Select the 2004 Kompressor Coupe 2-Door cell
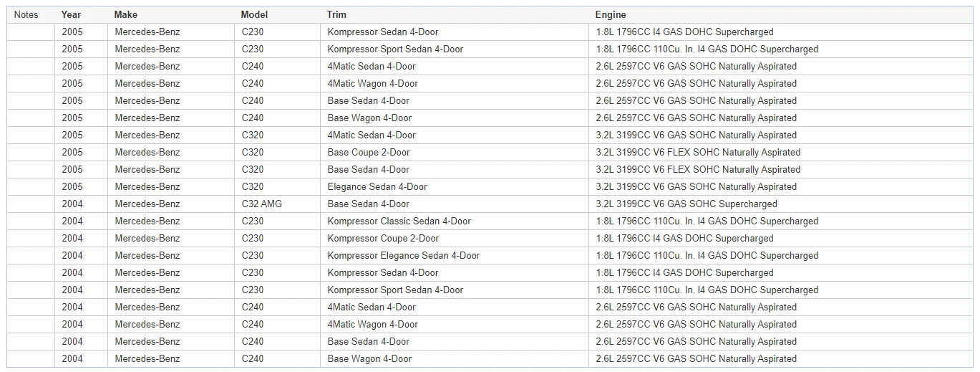The width and height of the screenshot is (980, 372). click(455, 239)
